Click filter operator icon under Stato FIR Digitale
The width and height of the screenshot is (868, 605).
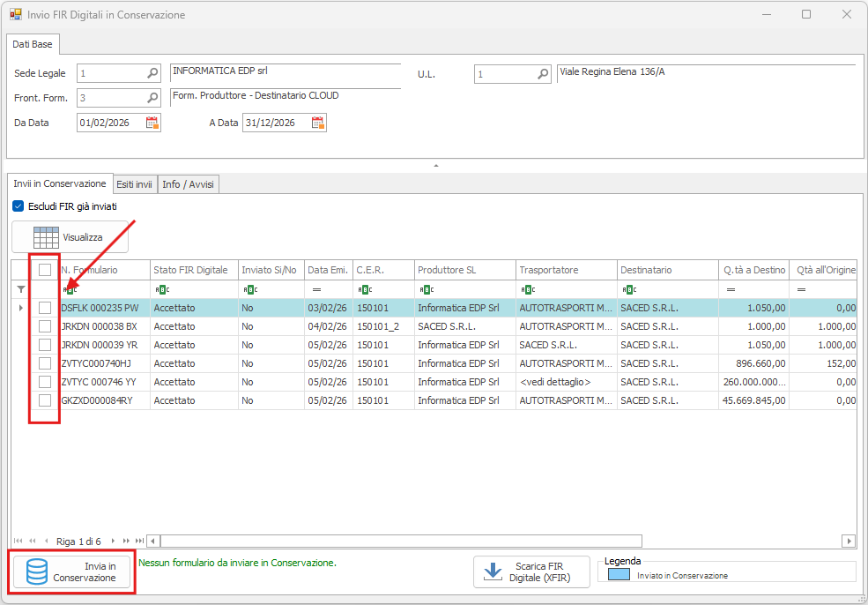[x=160, y=289]
